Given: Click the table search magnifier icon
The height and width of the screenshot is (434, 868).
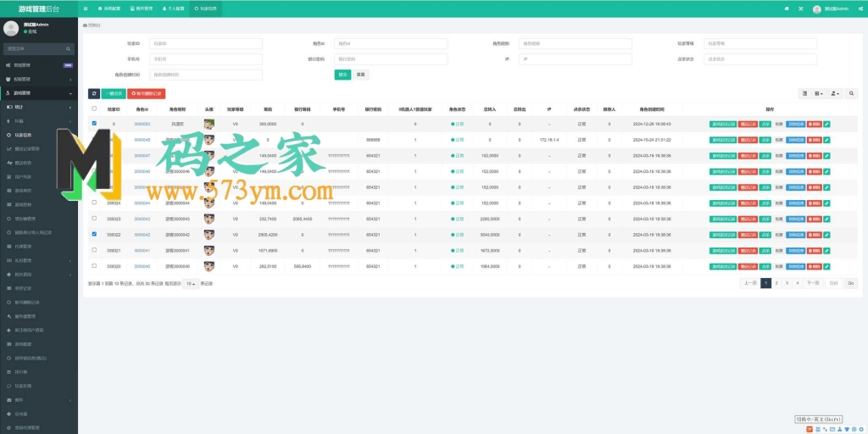Looking at the screenshot, I should pos(851,93).
